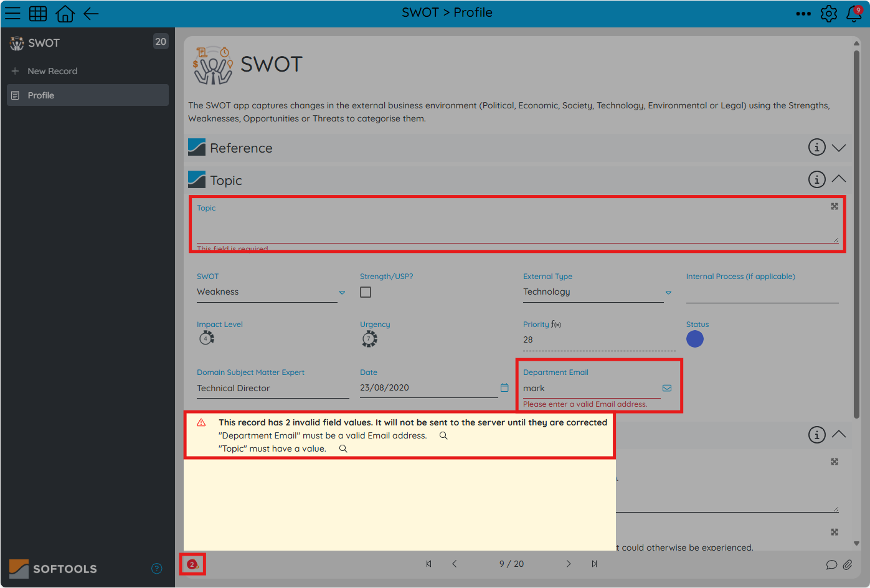Go to the next record
Image resolution: width=870 pixels, height=588 pixels.
coord(569,564)
